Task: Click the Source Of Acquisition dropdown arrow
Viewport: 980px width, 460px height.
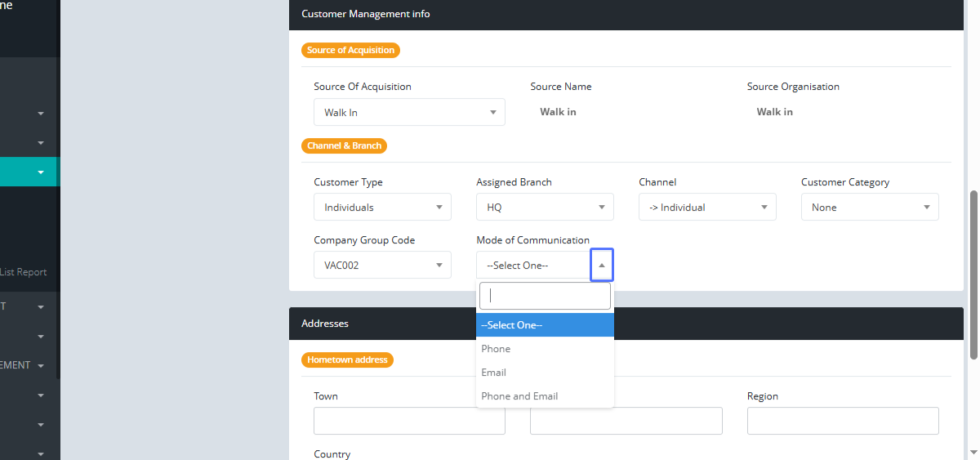Action: 493,113
